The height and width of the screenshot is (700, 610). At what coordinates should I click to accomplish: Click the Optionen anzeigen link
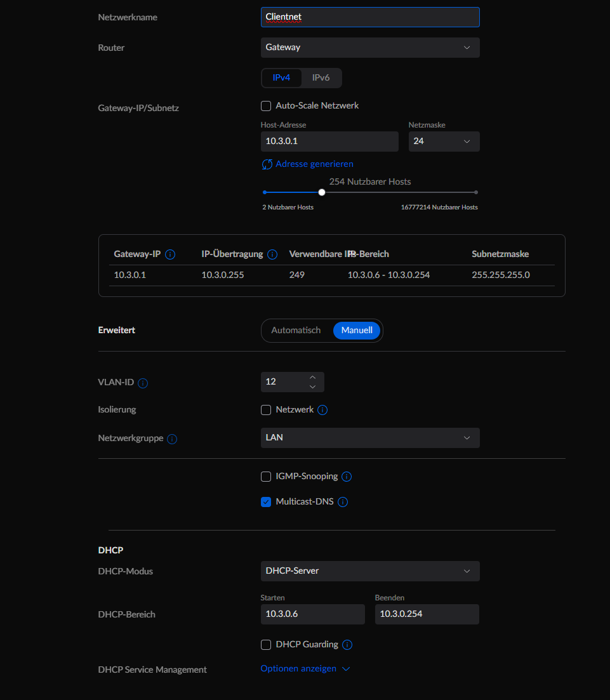[x=298, y=668]
